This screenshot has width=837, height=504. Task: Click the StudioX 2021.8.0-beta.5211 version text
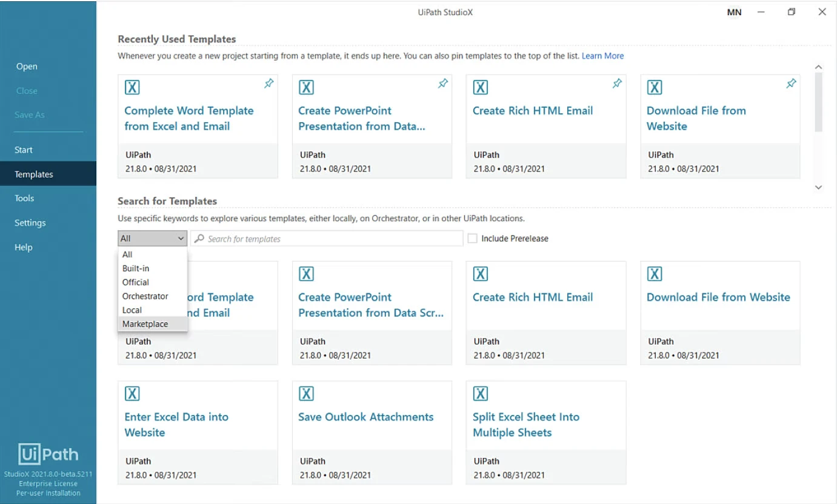pyautogui.click(x=48, y=474)
